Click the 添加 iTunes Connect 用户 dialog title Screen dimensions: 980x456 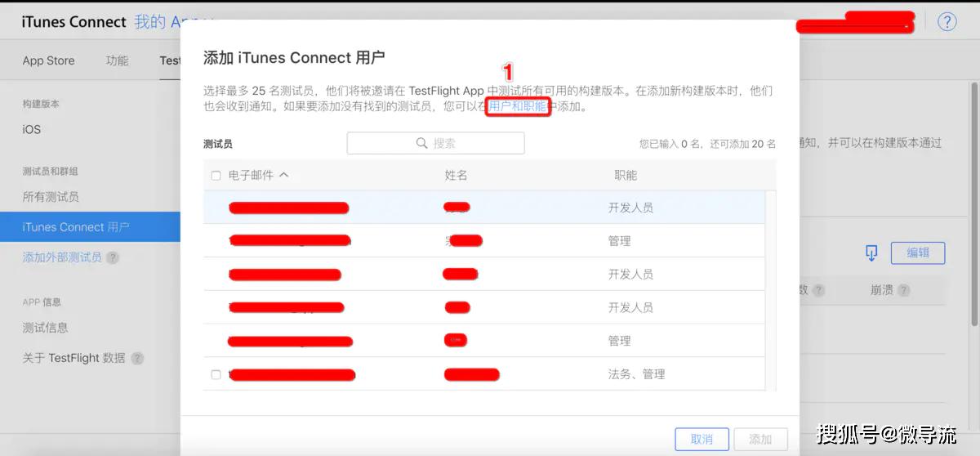point(294,57)
